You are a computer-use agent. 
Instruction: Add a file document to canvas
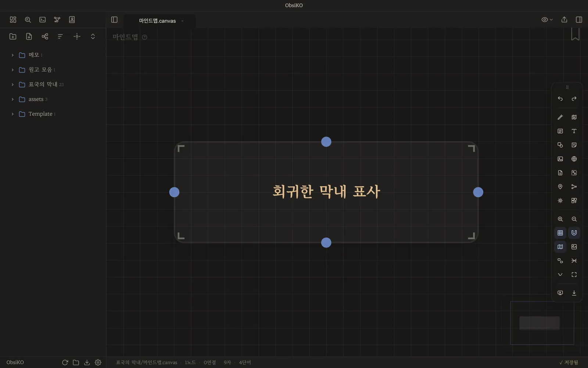coord(560,173)
